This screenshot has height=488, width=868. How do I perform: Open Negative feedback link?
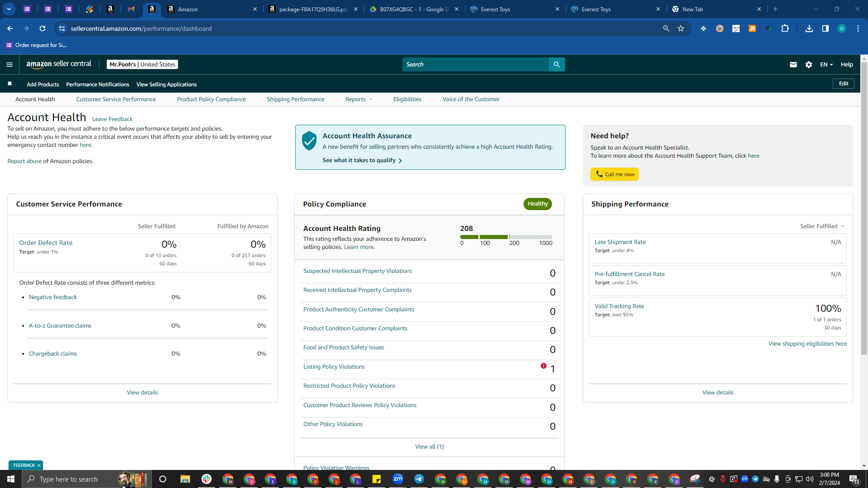click(53, 297)
